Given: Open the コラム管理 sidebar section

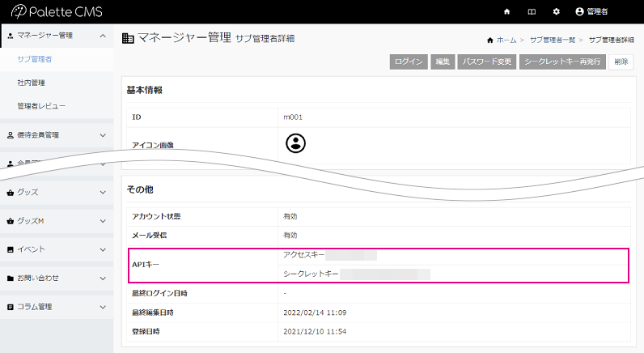Looking at the screenshot, I should point(57,307).
